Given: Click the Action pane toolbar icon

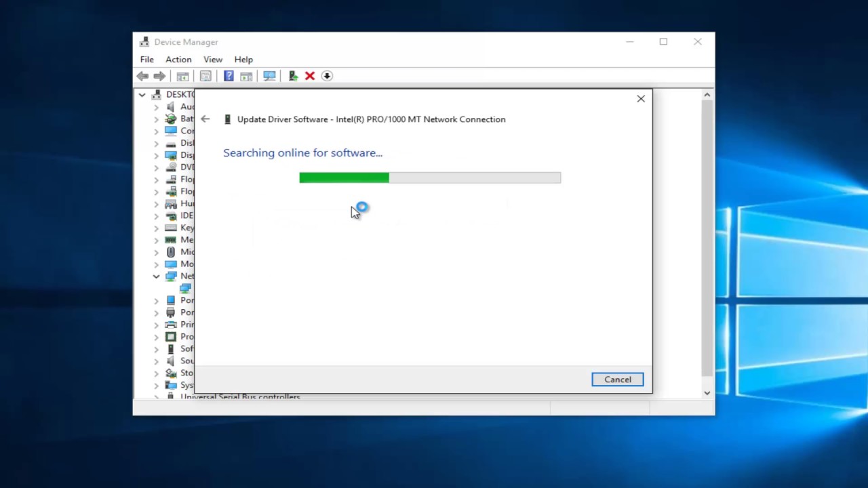Looking at the screenshot, I should click(246, 75).
